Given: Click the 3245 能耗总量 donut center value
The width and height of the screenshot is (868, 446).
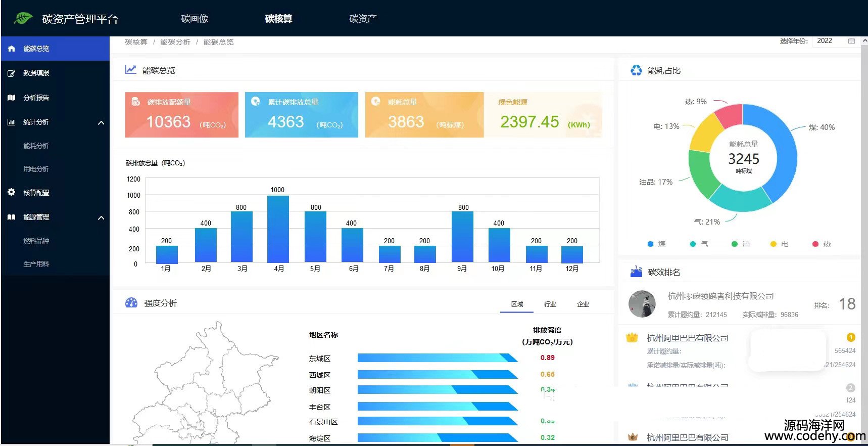Looking at the screenshot, I should coord(744,159).
